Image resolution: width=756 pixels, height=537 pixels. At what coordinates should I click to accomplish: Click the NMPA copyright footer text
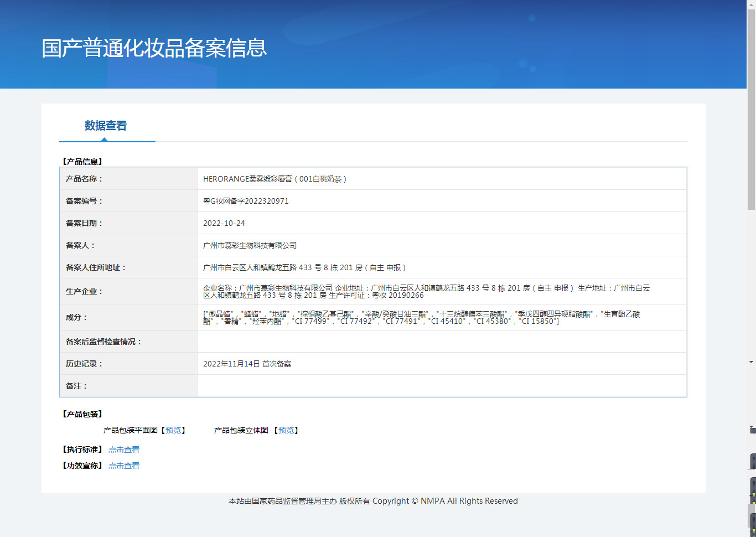tap(373, 501)
